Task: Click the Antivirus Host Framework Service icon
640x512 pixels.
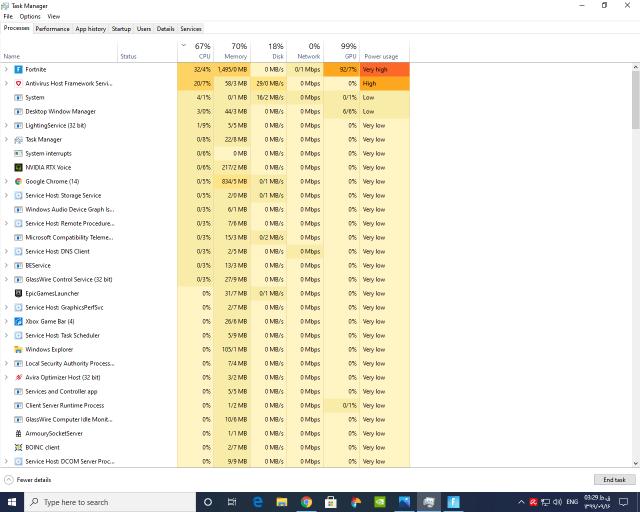Action: [x=18, y=83]
